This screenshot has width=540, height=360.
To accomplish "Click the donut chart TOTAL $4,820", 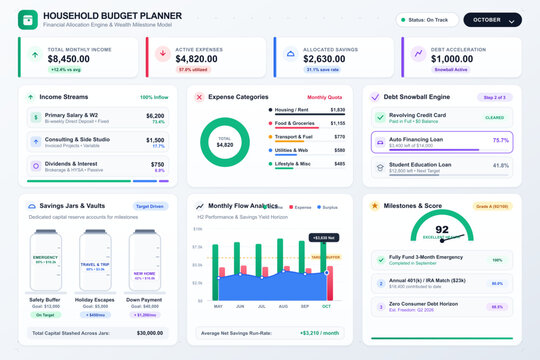I will coord(225,142).
